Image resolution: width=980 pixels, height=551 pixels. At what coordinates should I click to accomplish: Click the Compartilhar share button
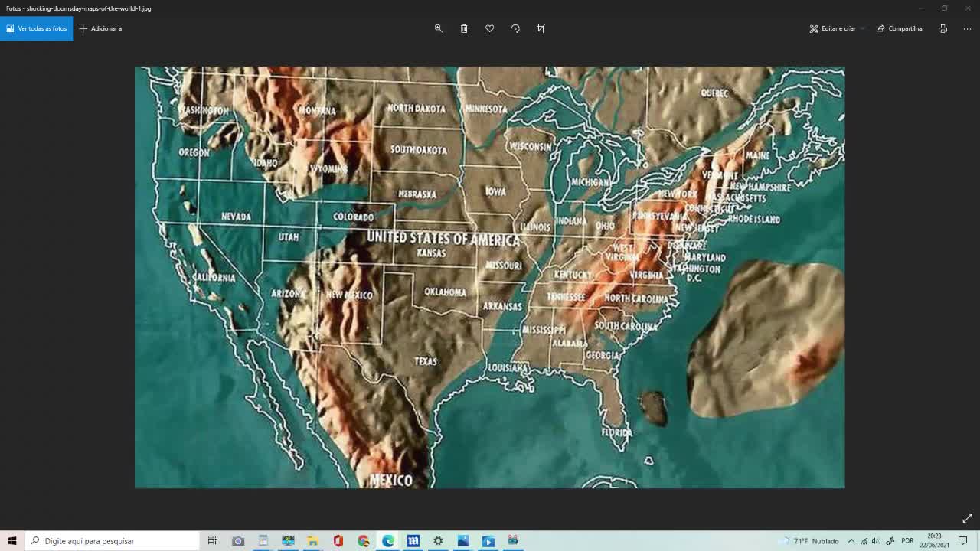(900, 28)
